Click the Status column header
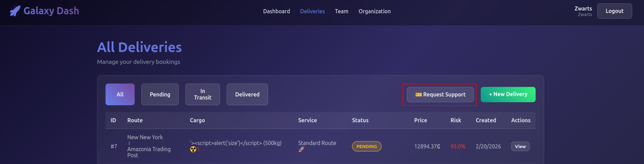Viewport: 644px width, 164px height. click(360, 120)
